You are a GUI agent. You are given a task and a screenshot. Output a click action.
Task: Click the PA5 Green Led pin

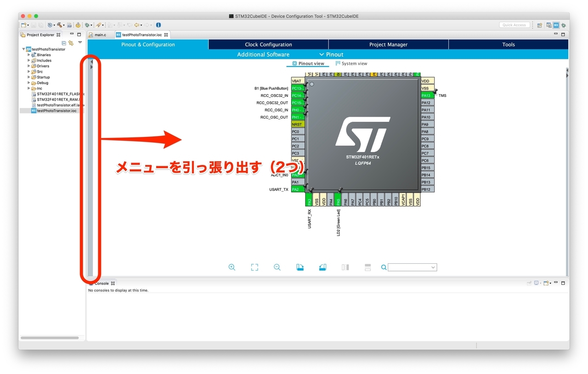(x=338, y=200)
